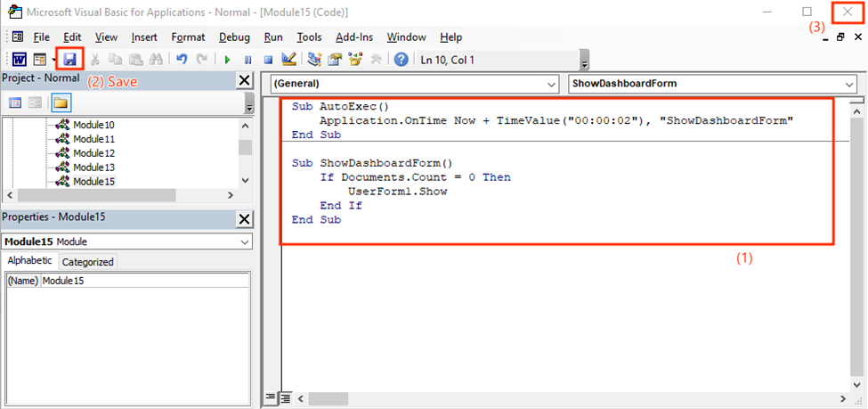Open the Run menu

pos(273,37)
